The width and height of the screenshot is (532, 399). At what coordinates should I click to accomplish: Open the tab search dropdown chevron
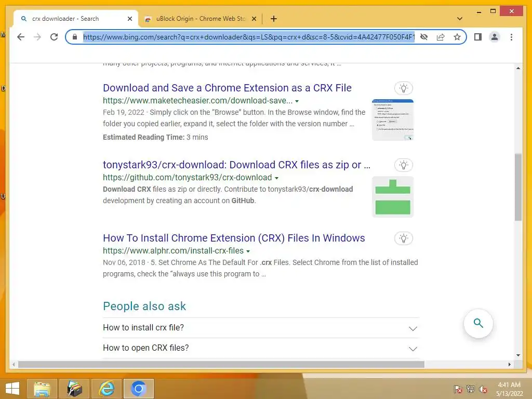[x=460, y=19]
